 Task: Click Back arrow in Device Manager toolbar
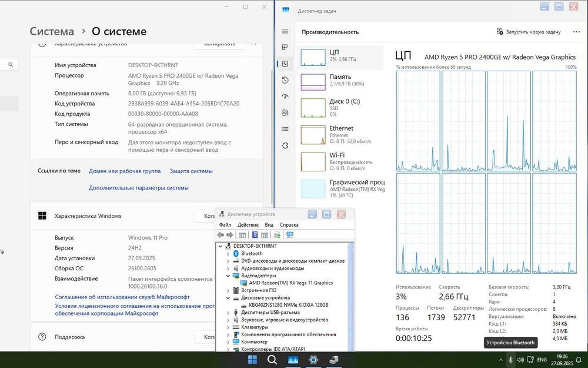coord(220,235)
